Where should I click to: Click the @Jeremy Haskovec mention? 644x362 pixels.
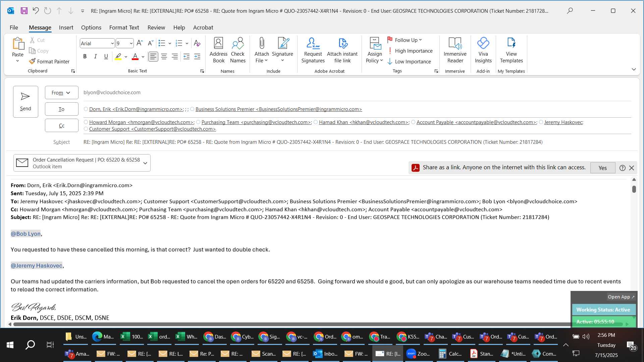point(36,265)
